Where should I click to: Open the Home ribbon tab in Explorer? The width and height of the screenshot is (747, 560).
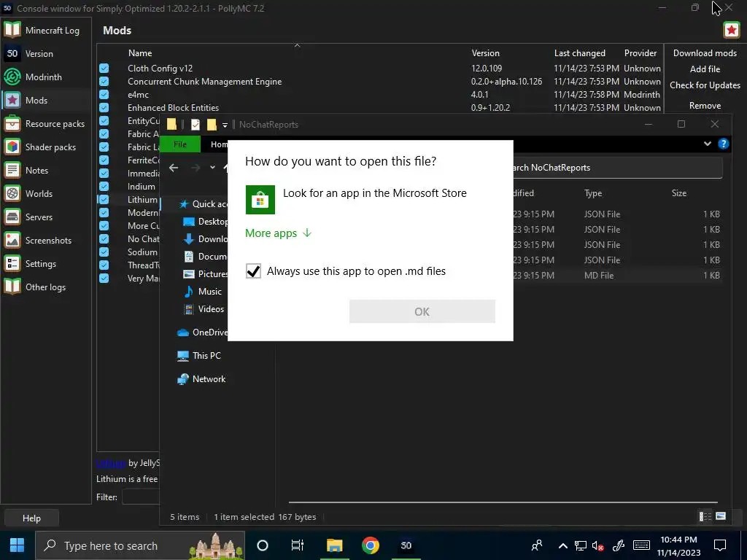219,144
